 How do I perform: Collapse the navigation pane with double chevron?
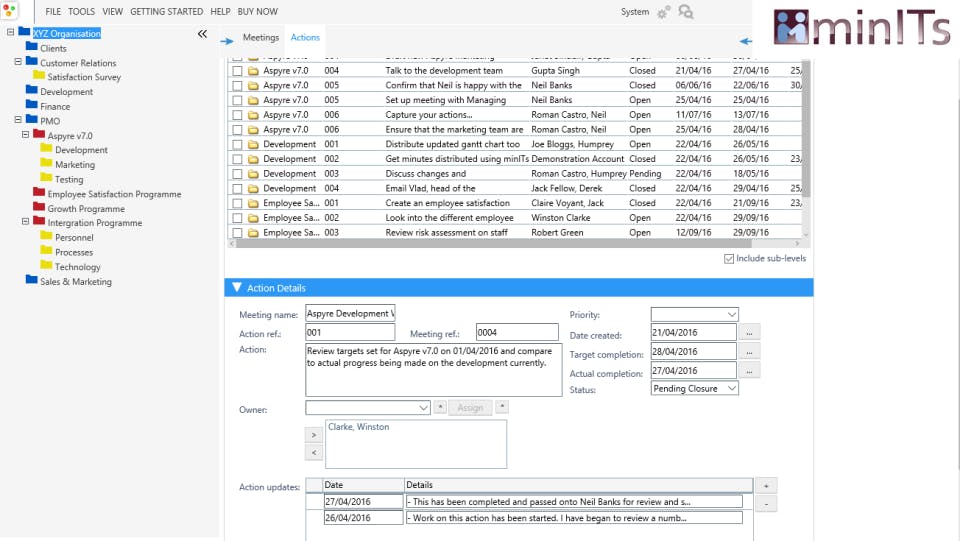click(202, 34)
